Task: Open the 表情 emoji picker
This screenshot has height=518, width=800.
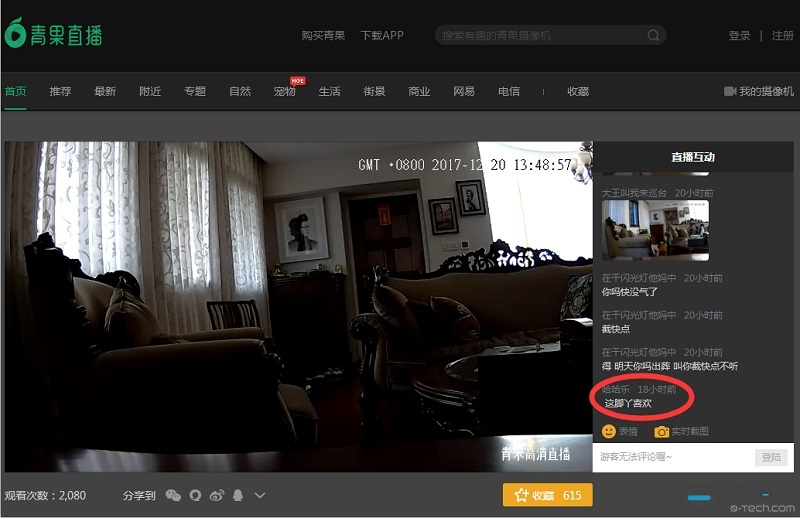Action: tap(620, 431)
